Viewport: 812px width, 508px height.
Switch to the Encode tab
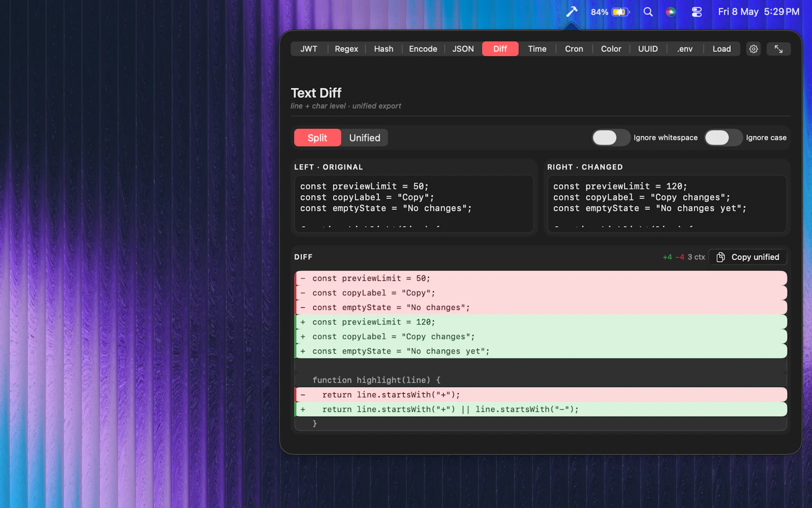click(423, 49)
